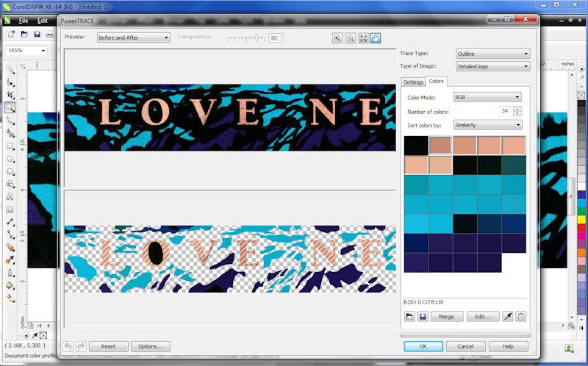The image size is (588, 366).
Task: Click the zoom in icon in PowerTRACE
Action: [x=337, y=38]
